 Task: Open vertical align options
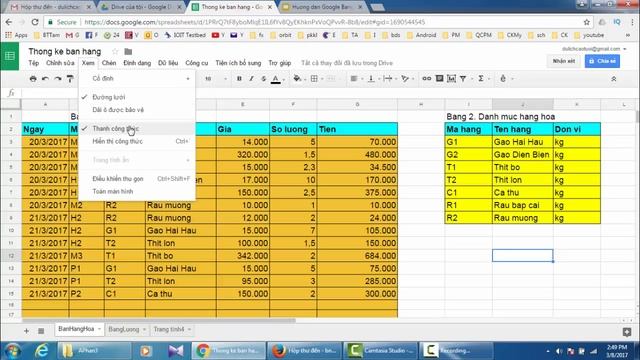[x=371, y=79]
